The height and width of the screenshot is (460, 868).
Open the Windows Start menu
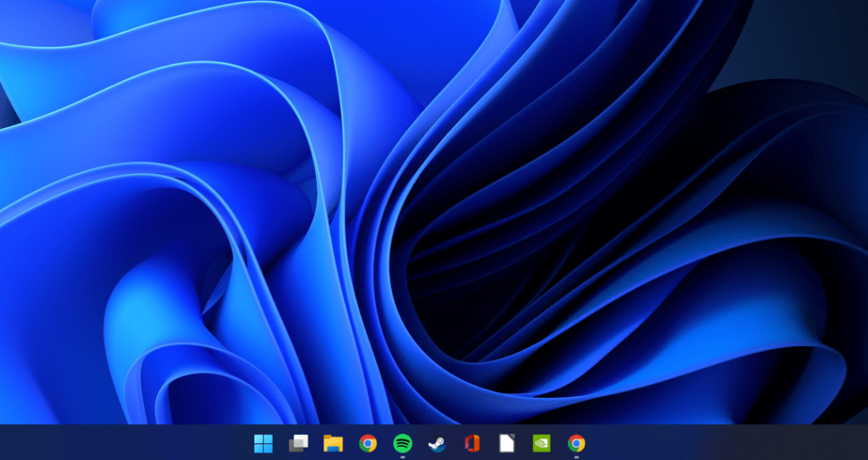coord(263,443)
